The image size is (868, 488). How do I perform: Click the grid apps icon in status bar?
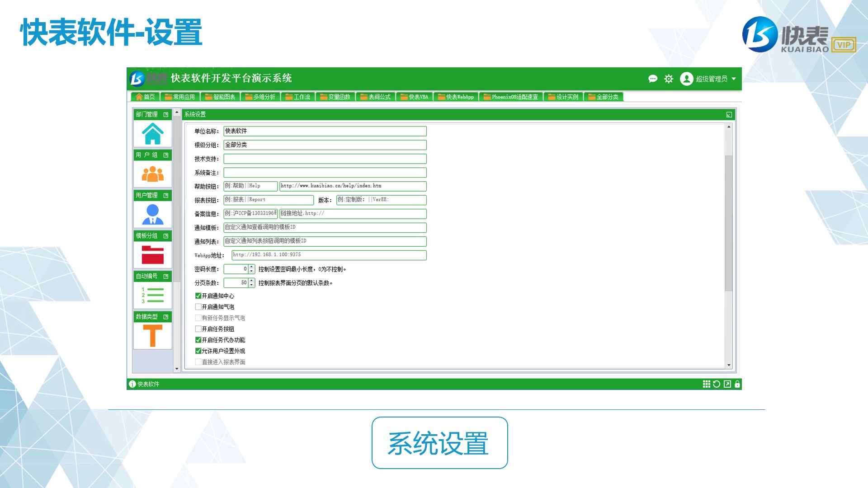click(x=706, y=384)
